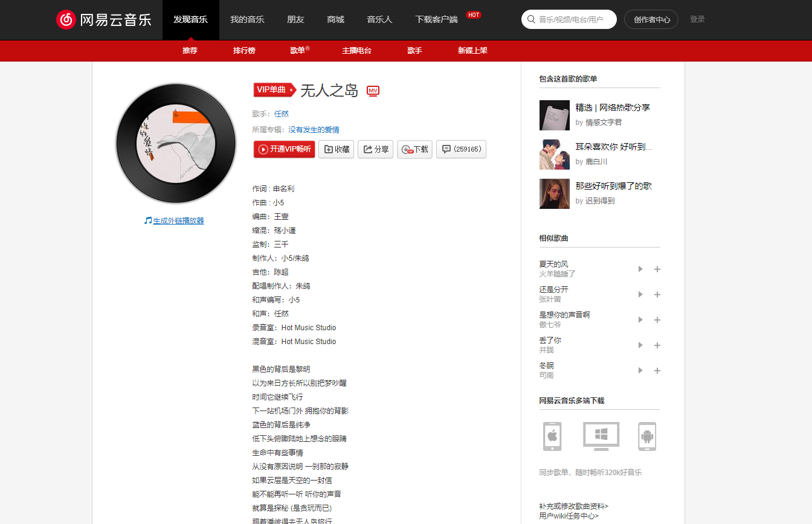Open playlist creator 鹿白川
The height and width of the screenshot is (524, 812).
596,162
